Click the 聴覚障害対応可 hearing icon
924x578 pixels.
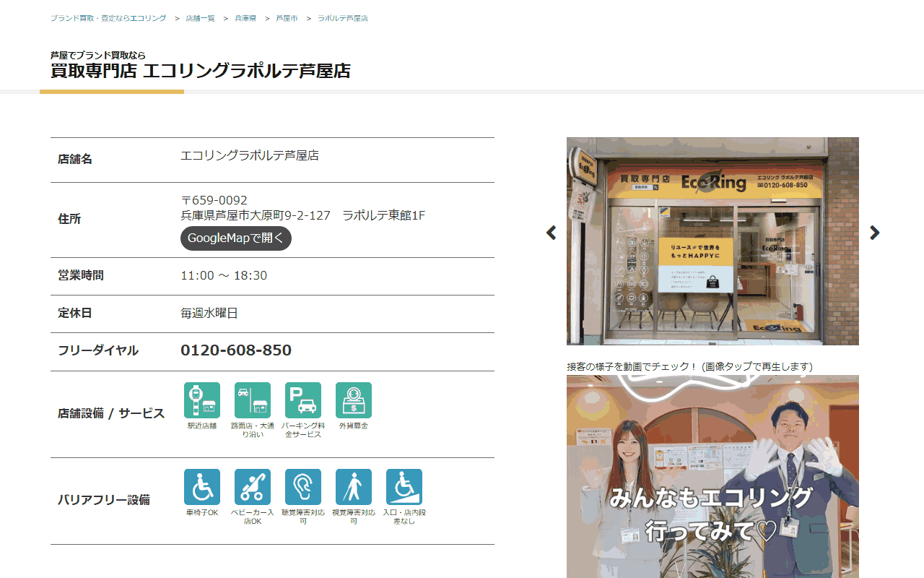tap(303, 487)
